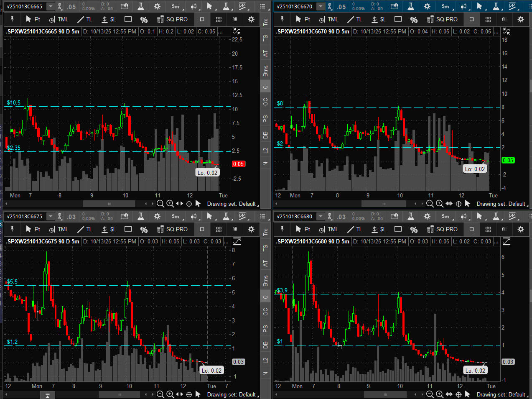Expand the 5m timeframe dropdown on the 6675 chart
Viewport: 532px width, 399px height.
coord(176,216)
